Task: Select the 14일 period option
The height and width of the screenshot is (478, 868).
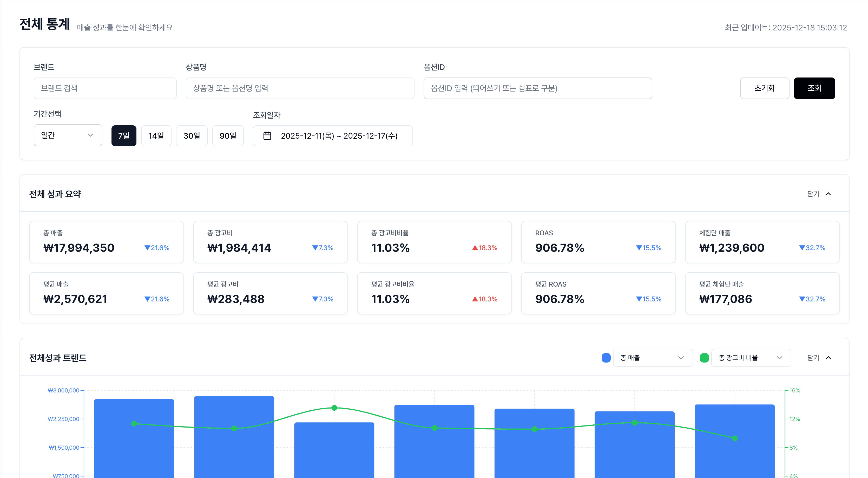Action: tap(156, 136)
